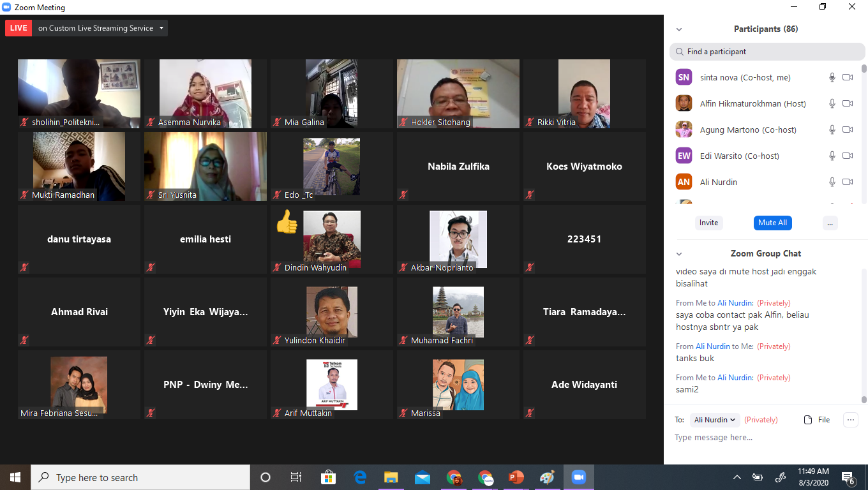The height and width of the screenshot is (490, 868).
Task: Toggle video camera for Alfin Hikmaturokhman
Action: [848, 103]
